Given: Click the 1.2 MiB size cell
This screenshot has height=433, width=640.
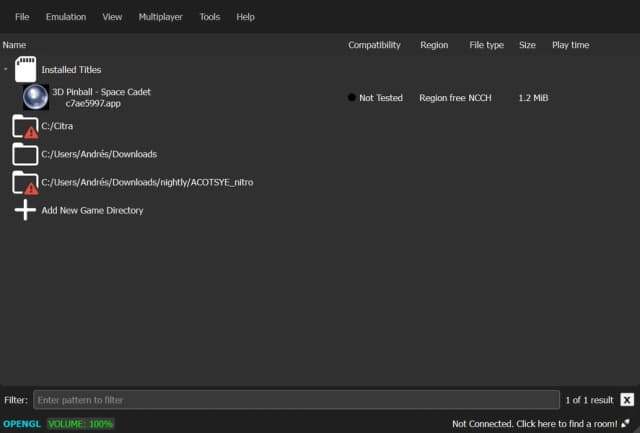Looking at the screenshot, I should pyautogui.click(x=533, y=98).
